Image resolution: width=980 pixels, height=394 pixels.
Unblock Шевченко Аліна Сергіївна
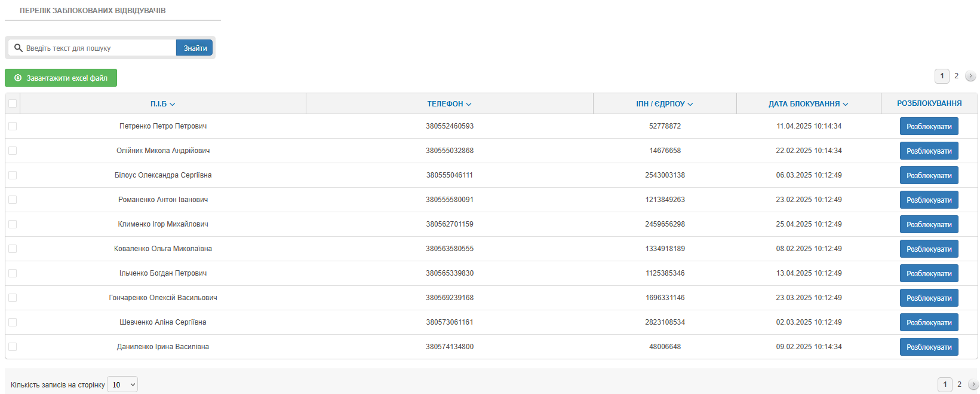click(x=929, y=322)
